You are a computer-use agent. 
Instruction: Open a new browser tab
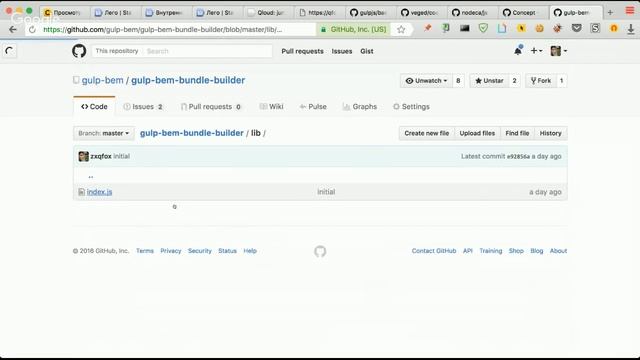click(x=610, y=13)
